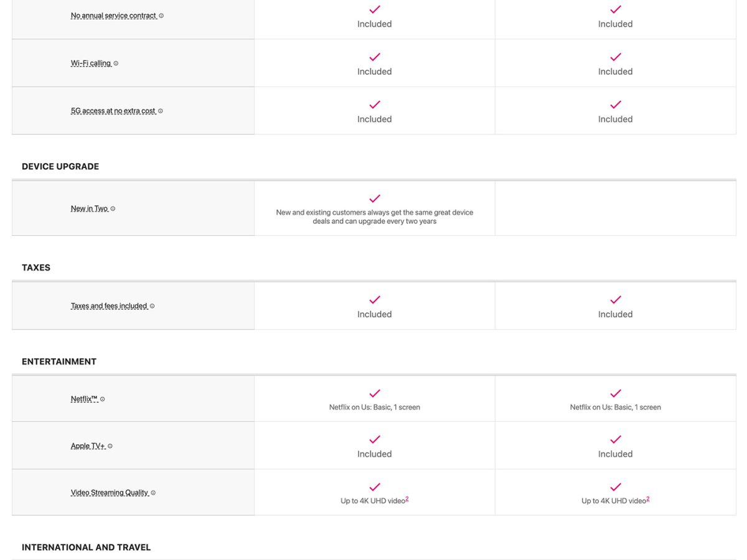The height and width of the screenshot is (560, 747).
Task: Click info icon next to Video Streaming Quality
Action: tap(153, 493)
